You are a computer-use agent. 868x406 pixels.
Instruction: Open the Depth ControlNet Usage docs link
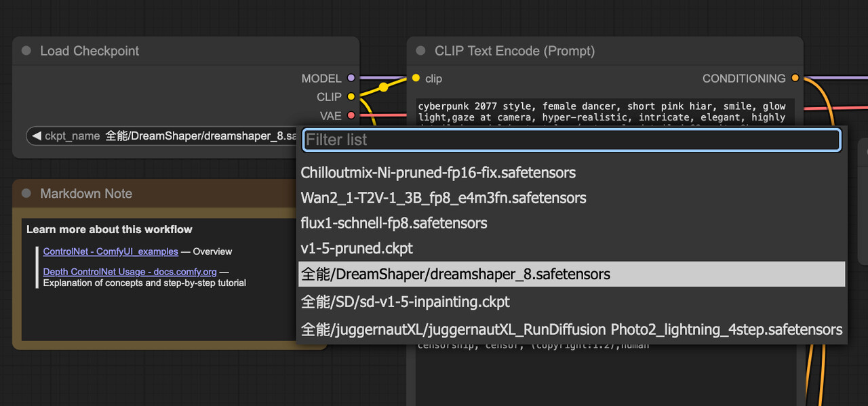tap(130, 272)
